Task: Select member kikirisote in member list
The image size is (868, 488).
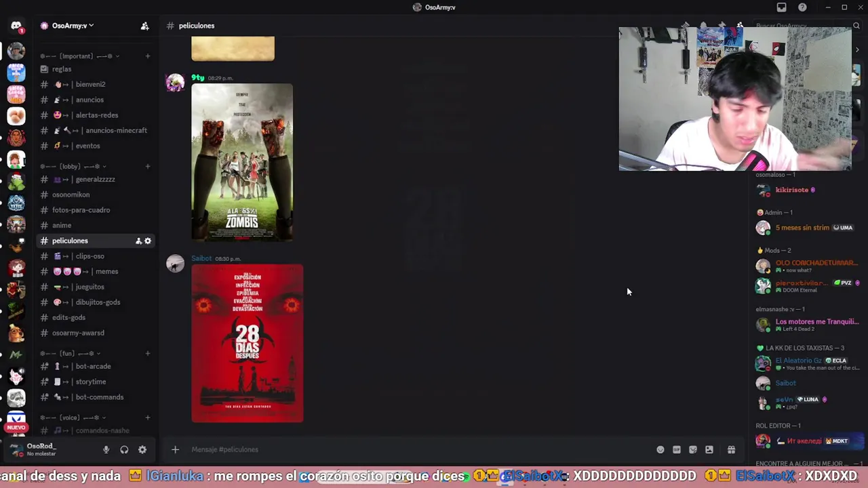Action: click(808, 190)
